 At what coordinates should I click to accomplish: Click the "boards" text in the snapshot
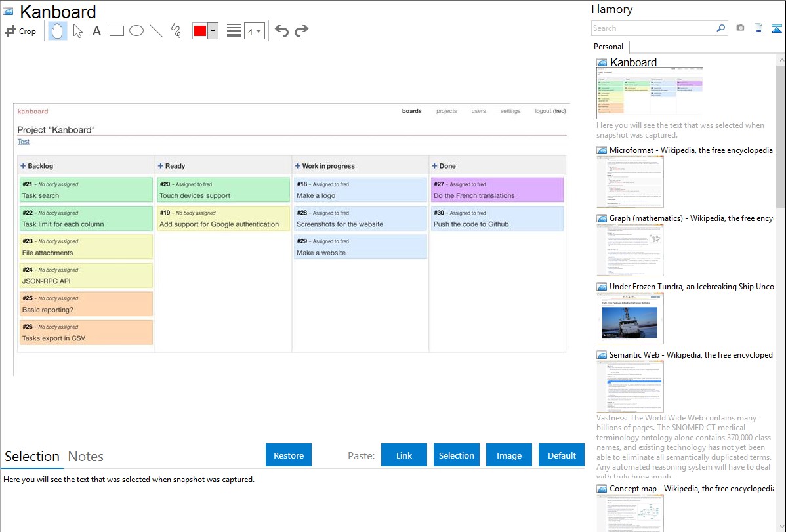411,111
